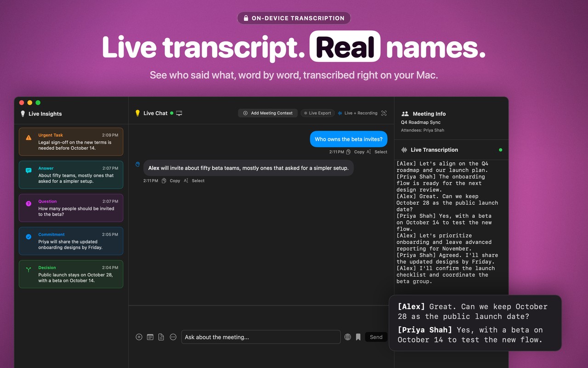This screenshot has height=368, width=588.
Task: Click the Add Meeting Context button
Action: pos(268,113)
